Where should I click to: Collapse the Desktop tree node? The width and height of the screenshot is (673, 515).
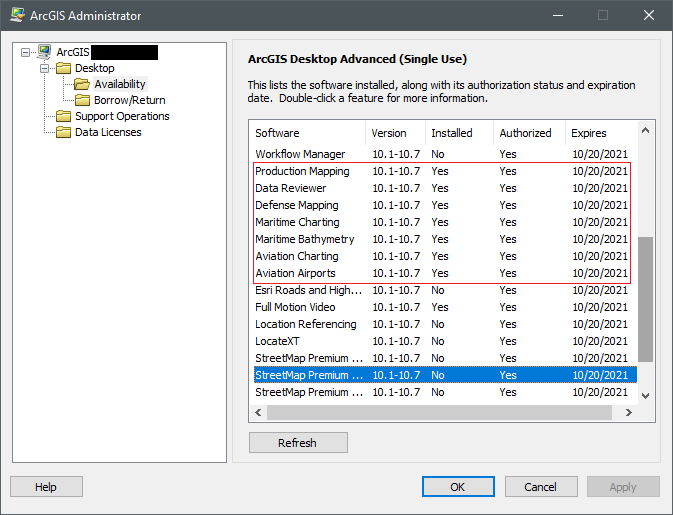pos(45,68)
